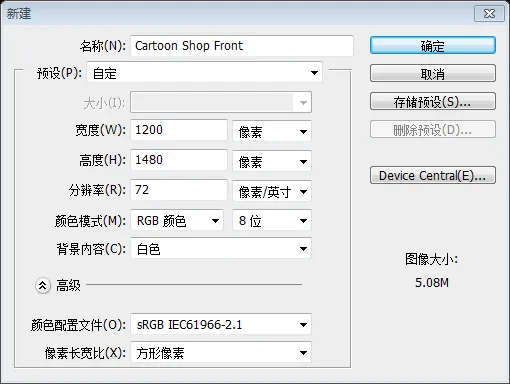Click the 宽度 field showing 1200

(179, 130)
